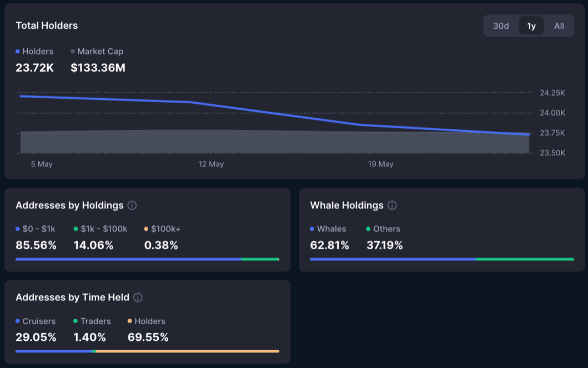
Task: Click the 12 May point on the chart
Action: click(212, 104)
